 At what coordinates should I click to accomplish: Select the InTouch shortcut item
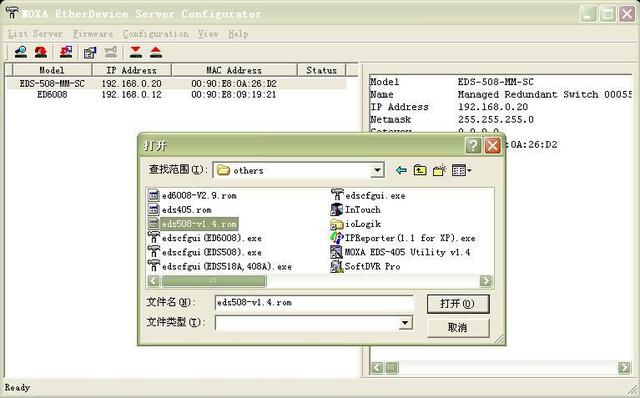coord(355,210)
